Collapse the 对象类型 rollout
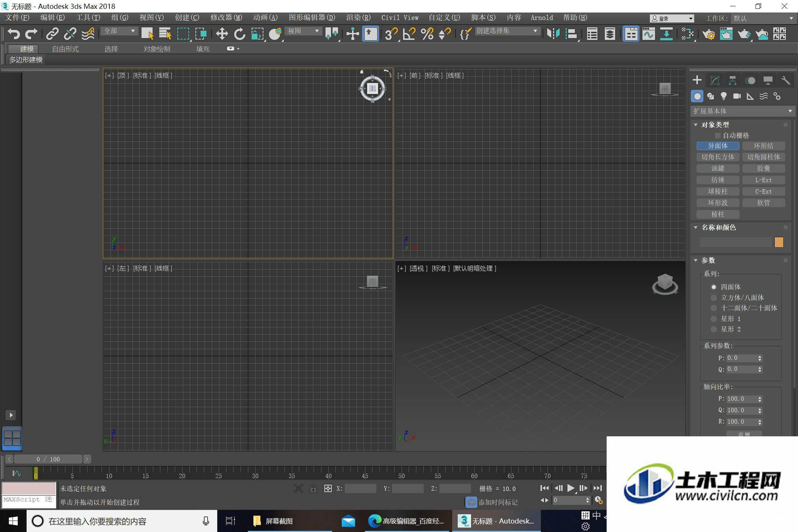The height and width of the screenshot is (532, 798). point(696,125)
